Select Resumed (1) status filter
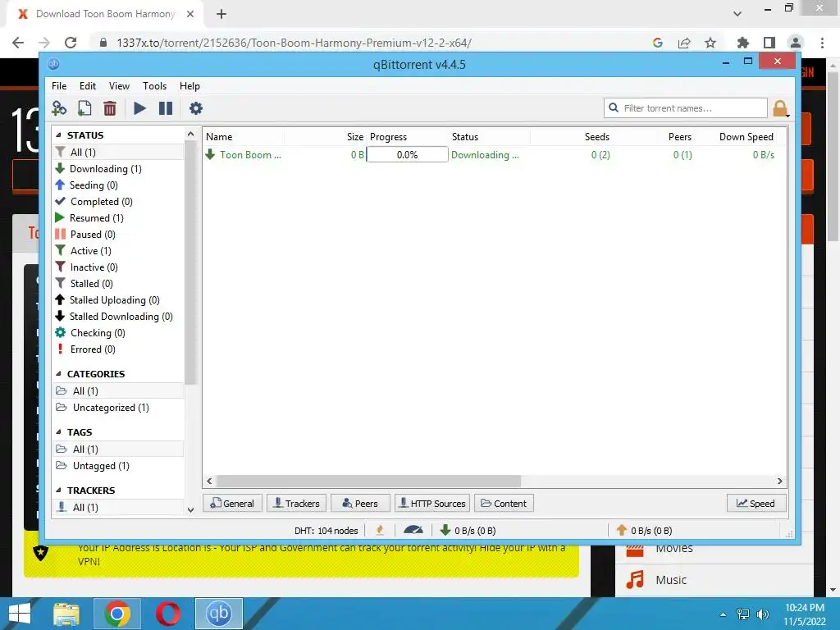This screenshot has height=630, width=840. pos(118,218)
